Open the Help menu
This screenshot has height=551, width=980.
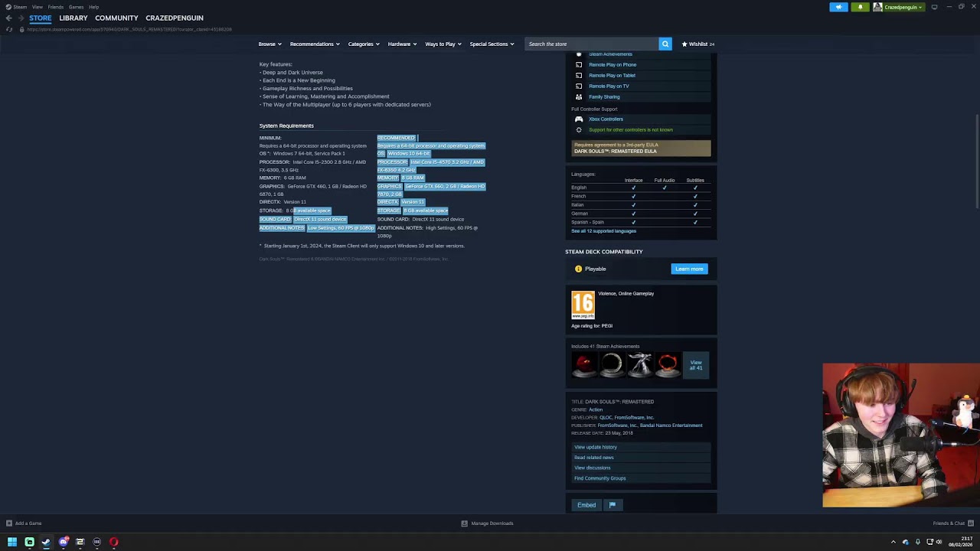(93, 7)
